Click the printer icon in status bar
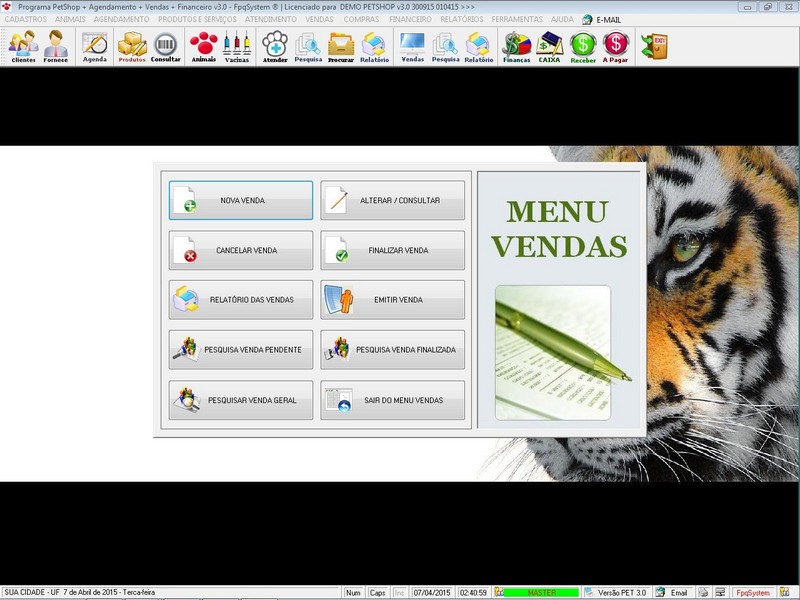Image resolution: width=800 pixels, height=600 pixels. point(704,592)
